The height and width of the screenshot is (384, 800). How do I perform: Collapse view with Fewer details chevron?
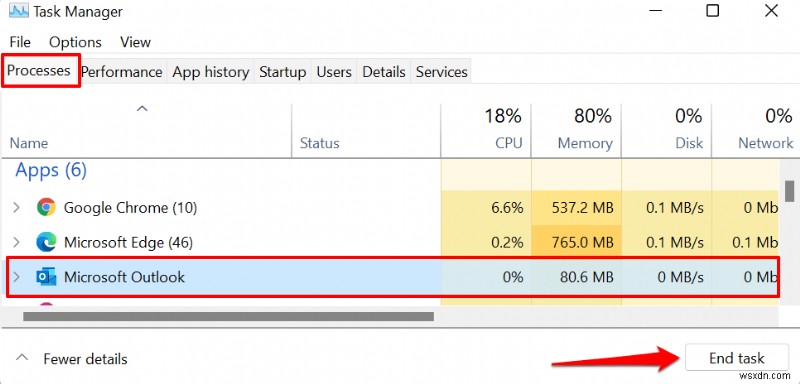click(x=22, y=358)
